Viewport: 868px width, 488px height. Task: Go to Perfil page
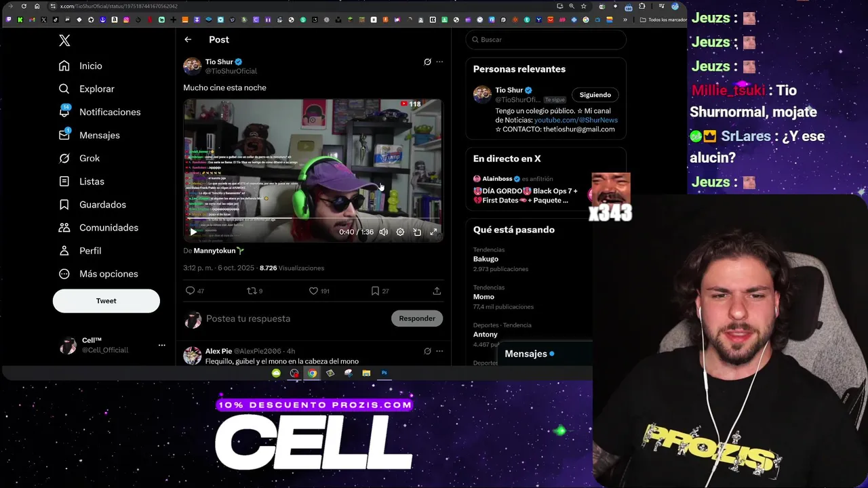(80, 250)
